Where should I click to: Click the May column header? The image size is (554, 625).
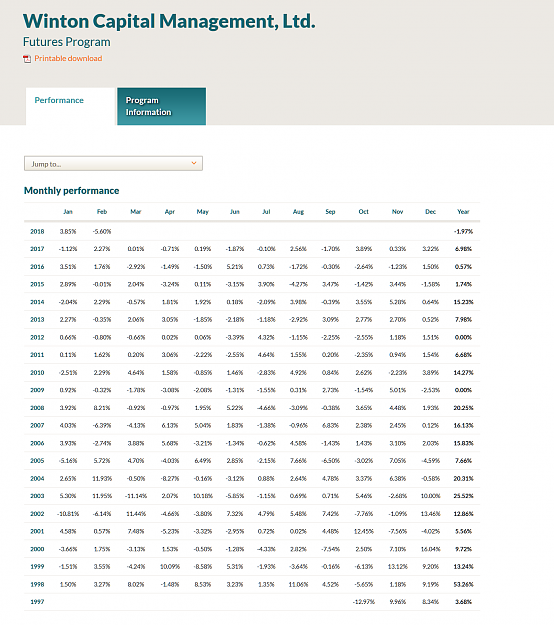[202, 212]
